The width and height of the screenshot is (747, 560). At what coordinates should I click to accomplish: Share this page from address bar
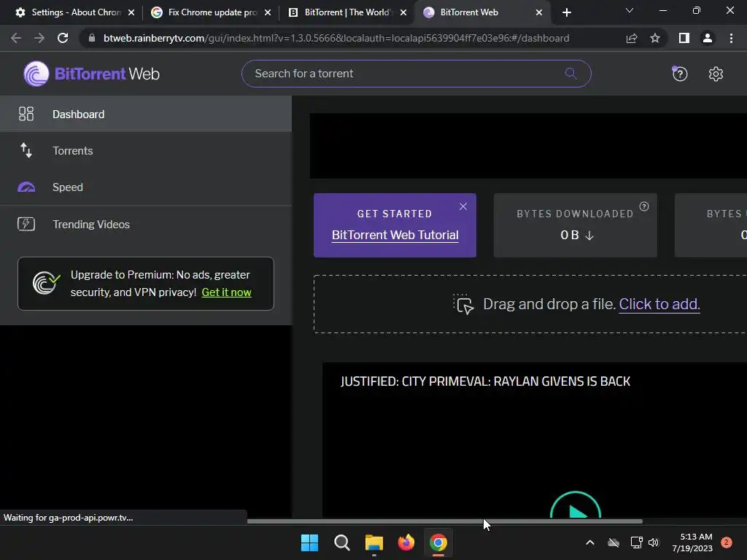point(632,38)
